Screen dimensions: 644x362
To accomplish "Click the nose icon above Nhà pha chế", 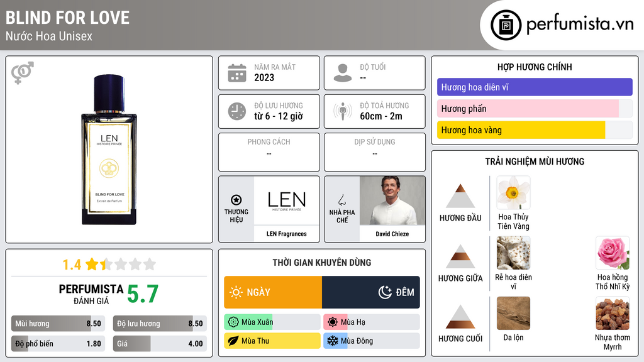I will pos(341,200).
